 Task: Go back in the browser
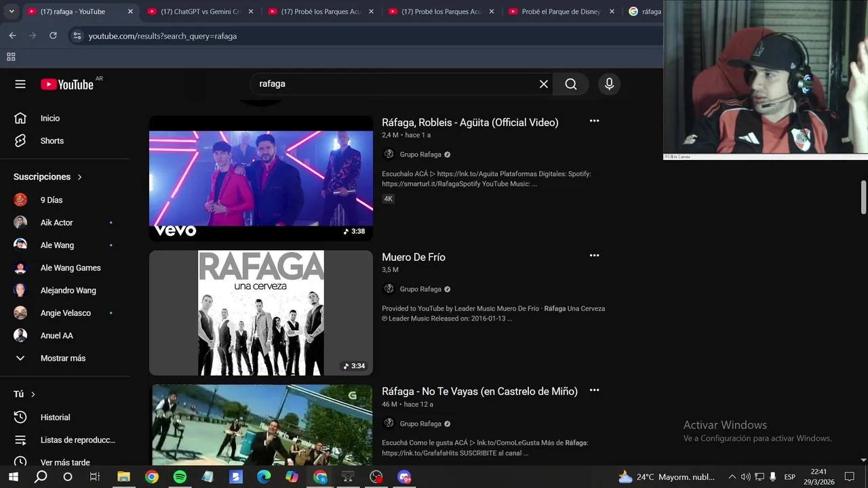coord(12,36)
